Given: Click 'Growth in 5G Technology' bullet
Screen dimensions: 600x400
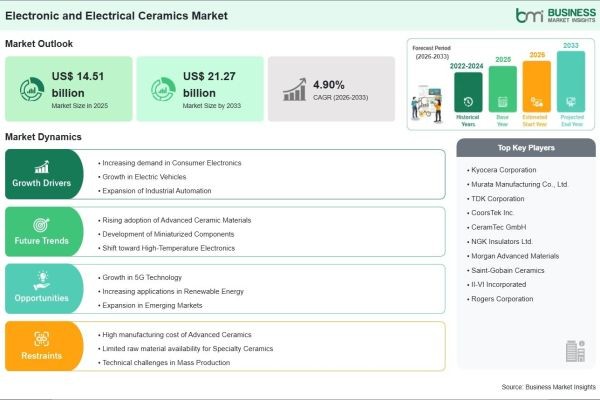Looking at the screenshot, I should pos(140,277).
